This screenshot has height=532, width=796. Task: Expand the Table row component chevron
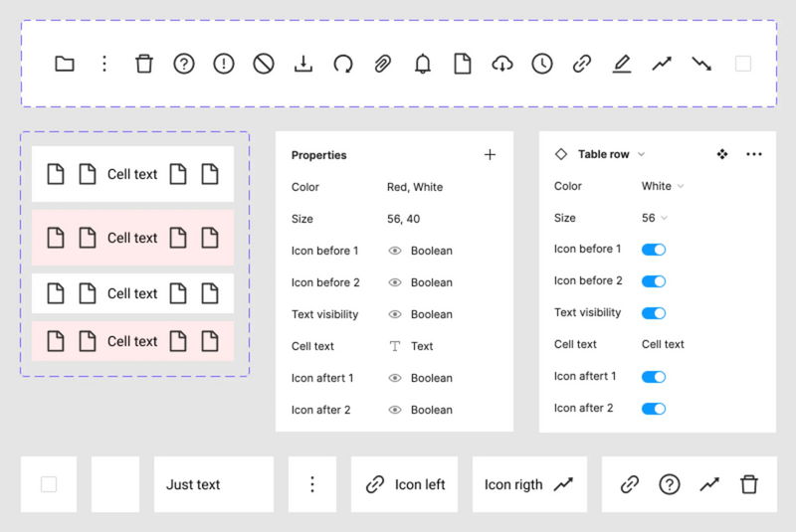point(641,154)
